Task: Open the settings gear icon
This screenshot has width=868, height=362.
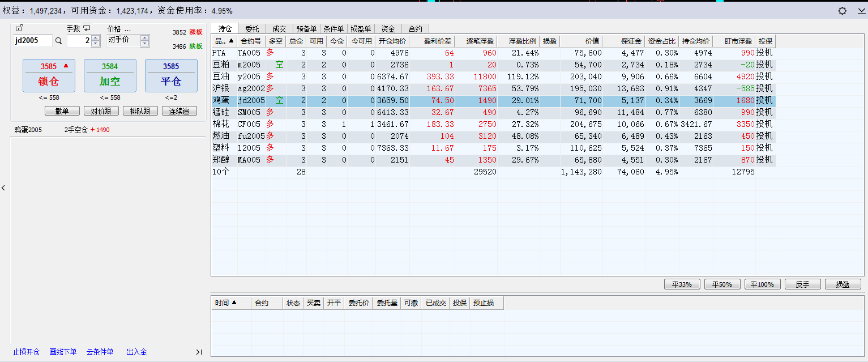Action: point(842,11)
